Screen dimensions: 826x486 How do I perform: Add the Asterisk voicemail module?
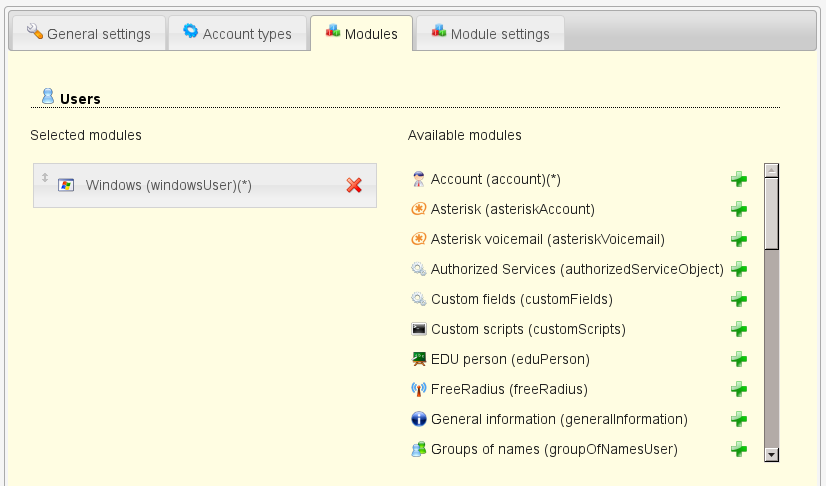[x=739, y=239]
